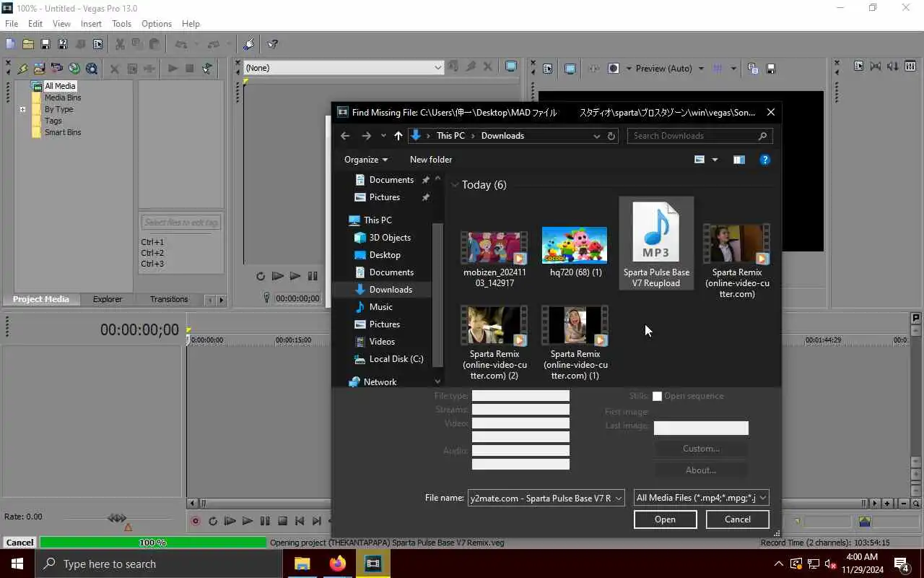Select Desktop in navigation pane
924x578 pixels.
click(x=384, y=255)
